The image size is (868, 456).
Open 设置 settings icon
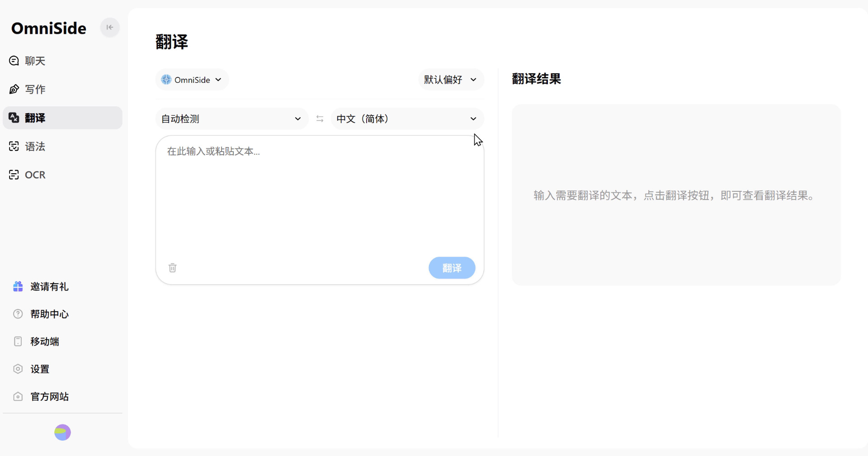coord(18,369)
